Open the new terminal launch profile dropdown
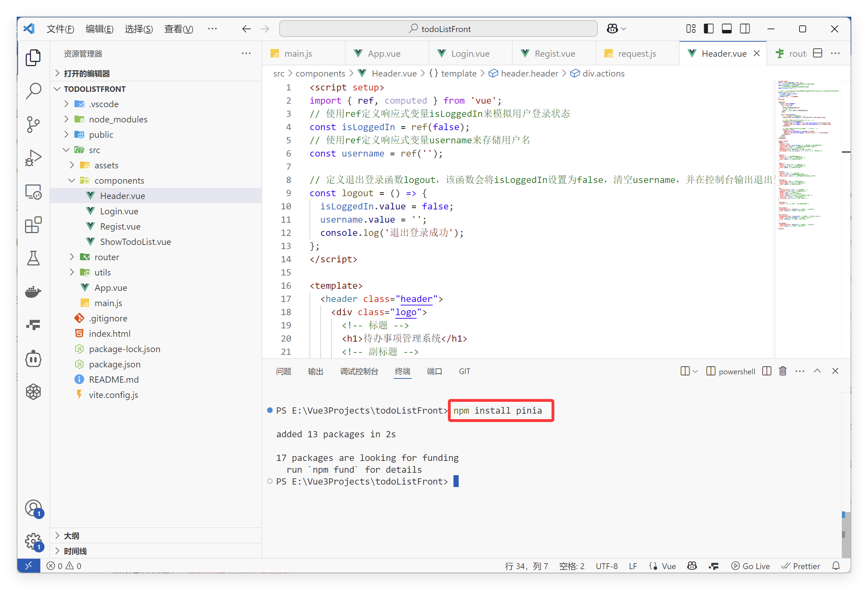 click(x=695, y=372)
